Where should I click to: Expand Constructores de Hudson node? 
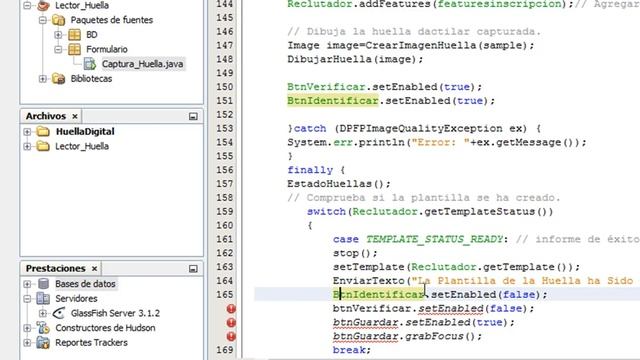pyautogui.click(x=27, y=328)
